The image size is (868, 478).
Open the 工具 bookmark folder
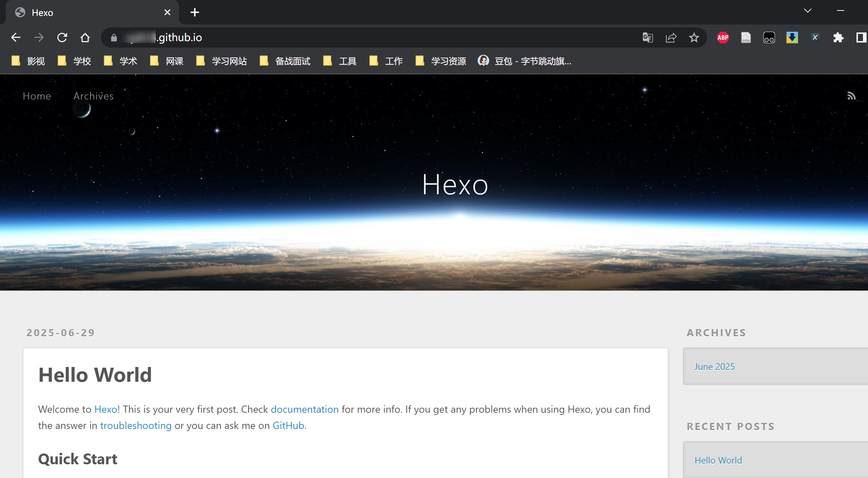point(340,61)
